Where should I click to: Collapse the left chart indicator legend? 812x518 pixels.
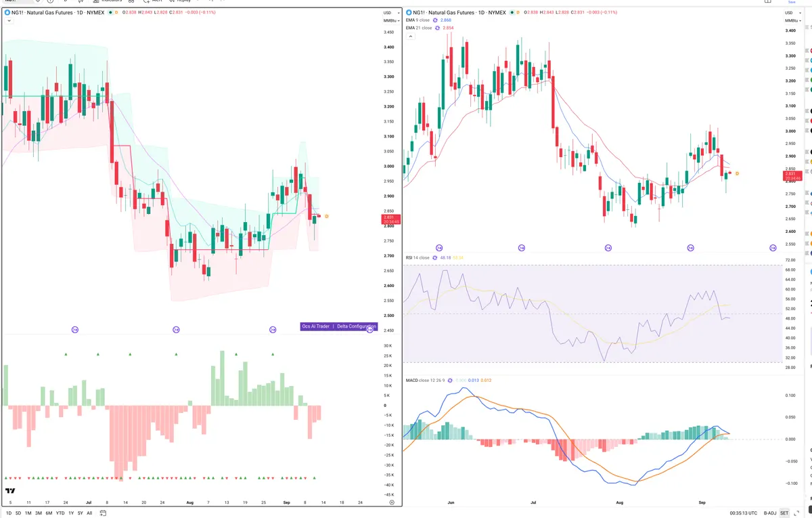[8, 21]
